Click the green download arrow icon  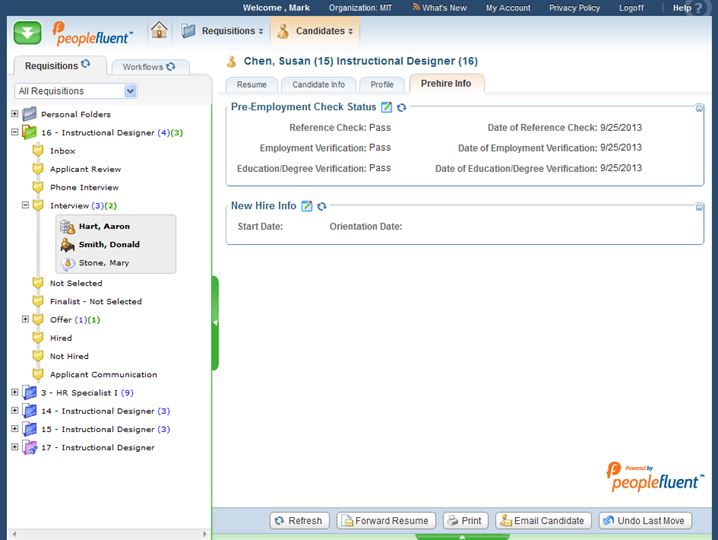28,31
